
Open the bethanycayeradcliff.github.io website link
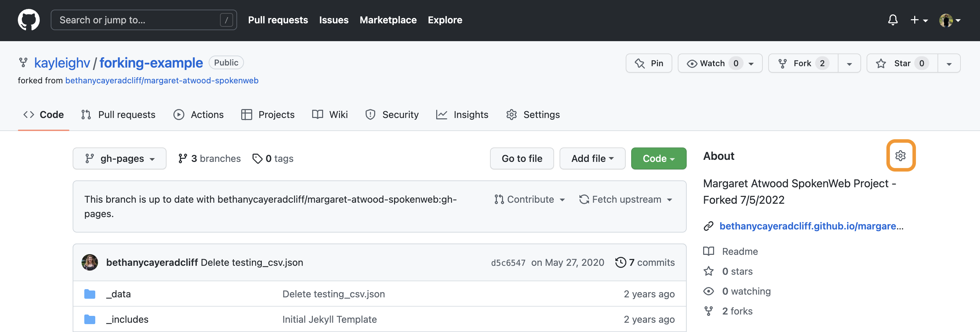(811, 226)
